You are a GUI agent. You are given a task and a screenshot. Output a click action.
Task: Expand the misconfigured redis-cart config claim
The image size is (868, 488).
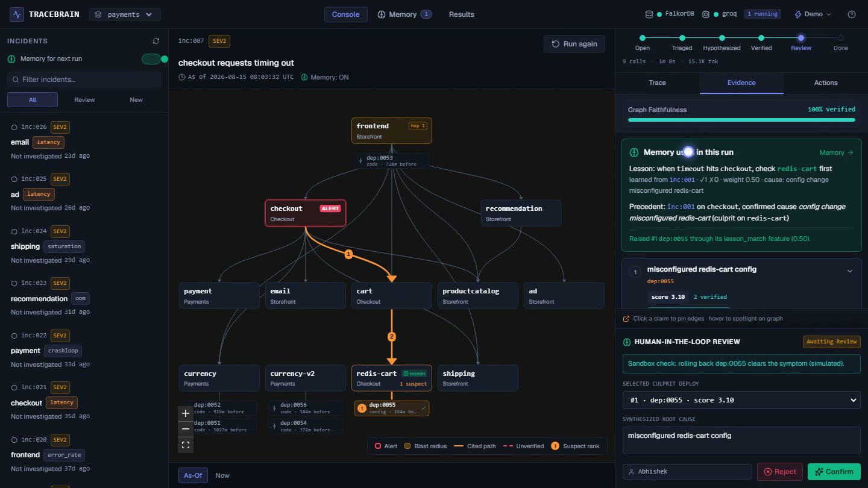click(x=850, y=271)
